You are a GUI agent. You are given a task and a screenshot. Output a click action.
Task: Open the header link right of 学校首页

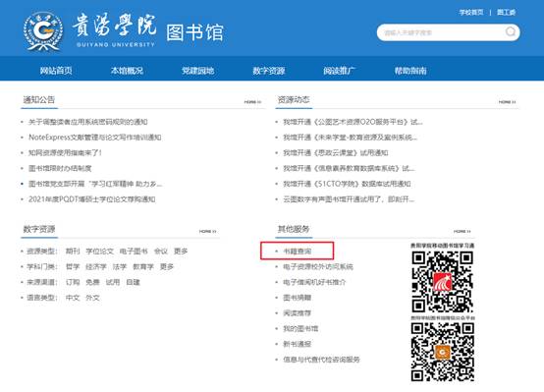[x=506, y=13]
